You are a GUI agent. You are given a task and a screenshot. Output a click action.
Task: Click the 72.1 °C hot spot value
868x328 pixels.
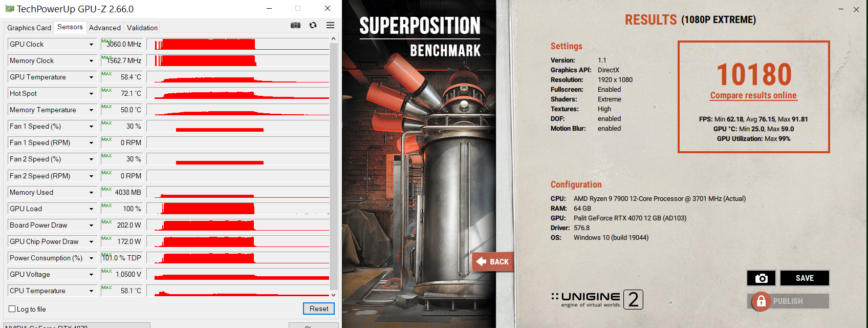click(x=131, y=94)
